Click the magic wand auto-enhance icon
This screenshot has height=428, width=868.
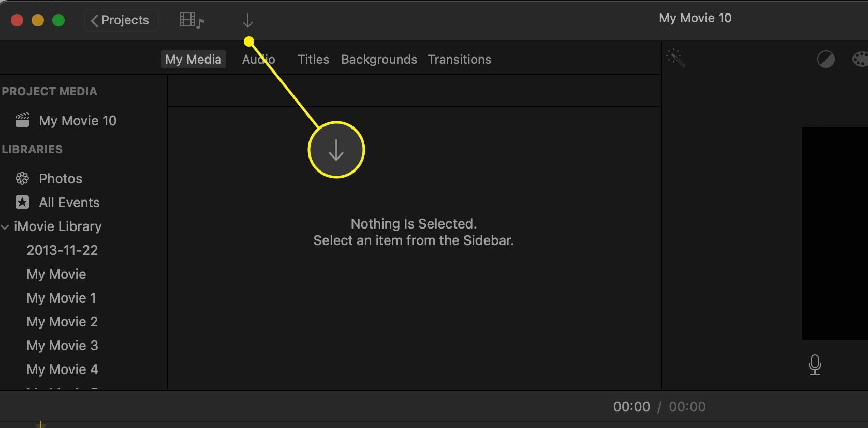coord(676,58)
